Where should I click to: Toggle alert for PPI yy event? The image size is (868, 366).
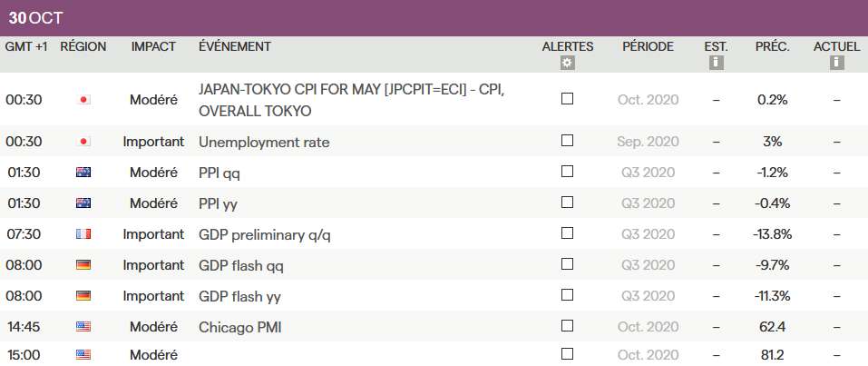(568, 203)
